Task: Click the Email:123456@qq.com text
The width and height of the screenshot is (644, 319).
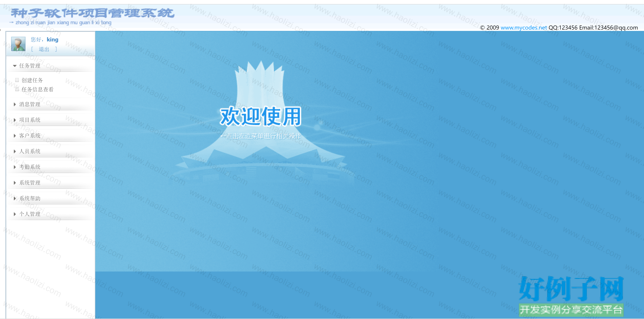Action: pyautogui.click(x=608, y=28)
